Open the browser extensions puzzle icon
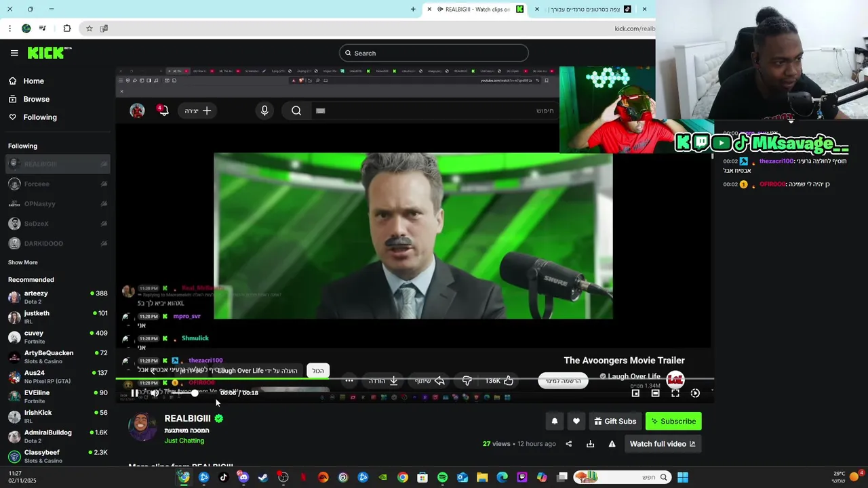This screenshot has height=488, width=868. pos(66,28)
